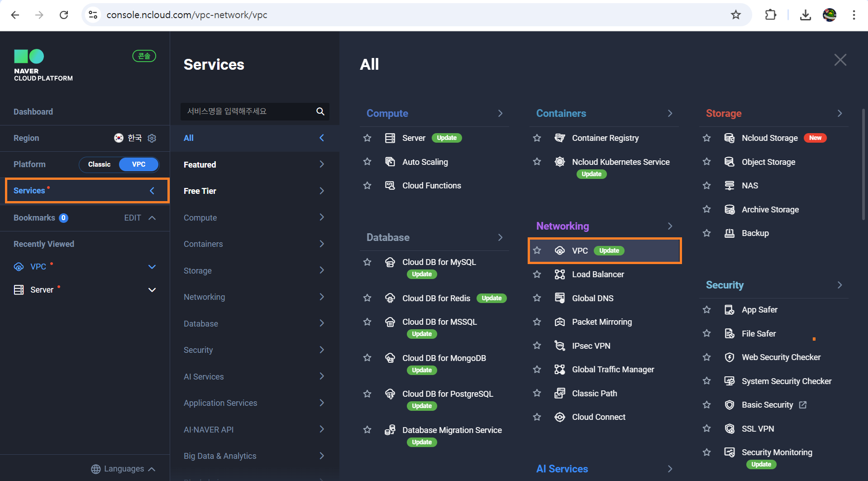868x481 pixels.
Task: Open the Dashboard link
Action: click(33, 112)
